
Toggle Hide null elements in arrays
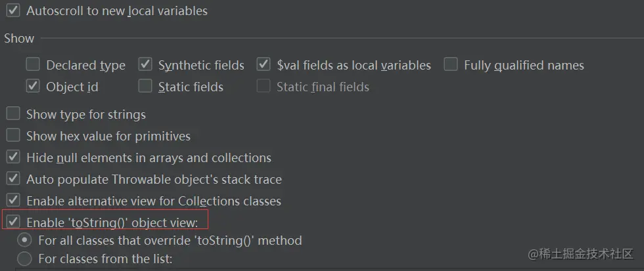pyautogui.click(x=13, y=157)
